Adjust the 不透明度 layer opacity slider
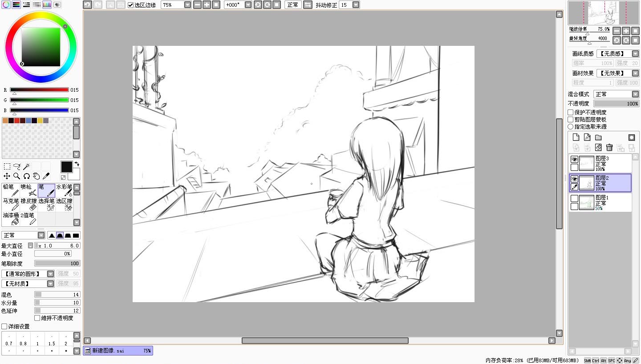Image resolution: width=641 pixels, height=364 pixels. pos(617,104)
